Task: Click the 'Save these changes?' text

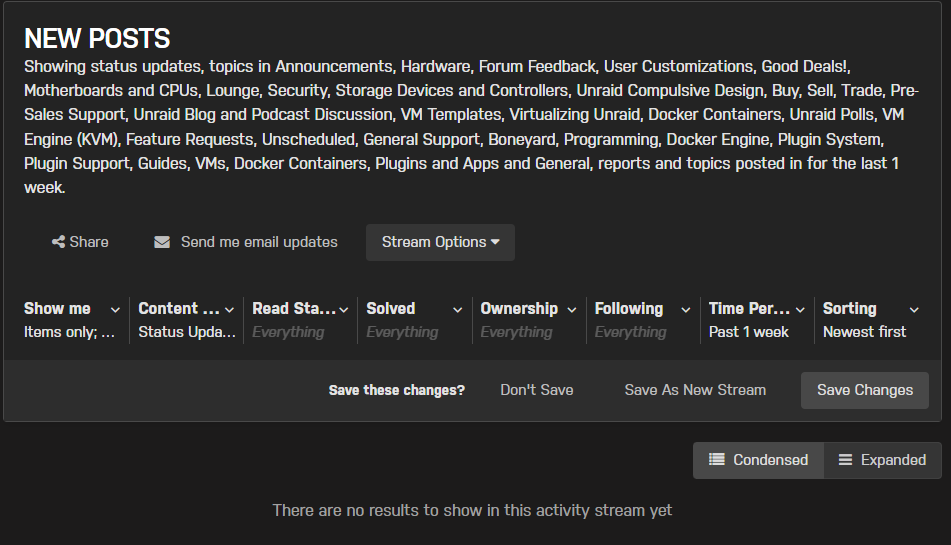Action: click(x=397, y=390)
